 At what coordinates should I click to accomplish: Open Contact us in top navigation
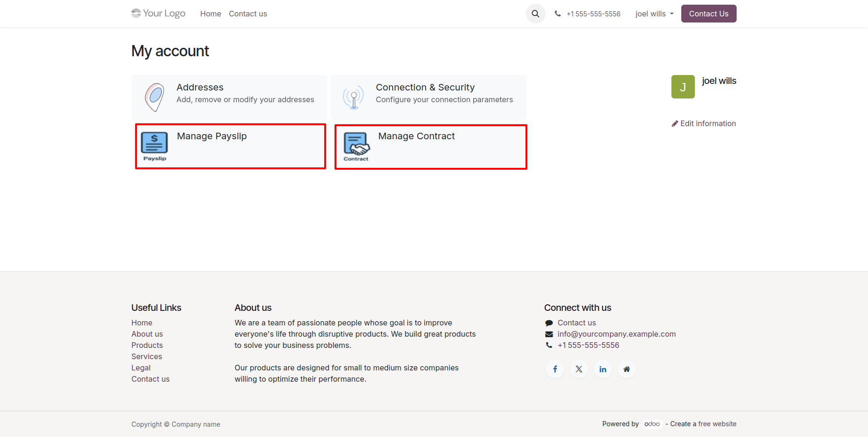[x=248, y=14]
